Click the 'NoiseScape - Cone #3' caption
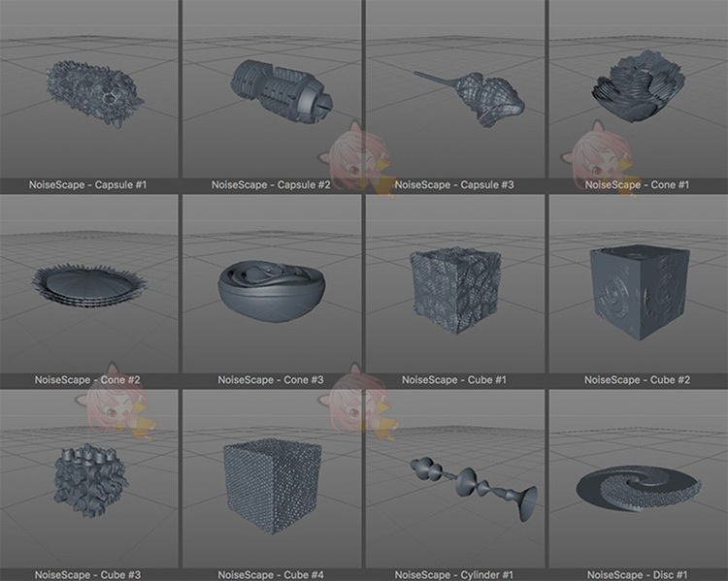The image size is (728, 581). pos(271,379)
